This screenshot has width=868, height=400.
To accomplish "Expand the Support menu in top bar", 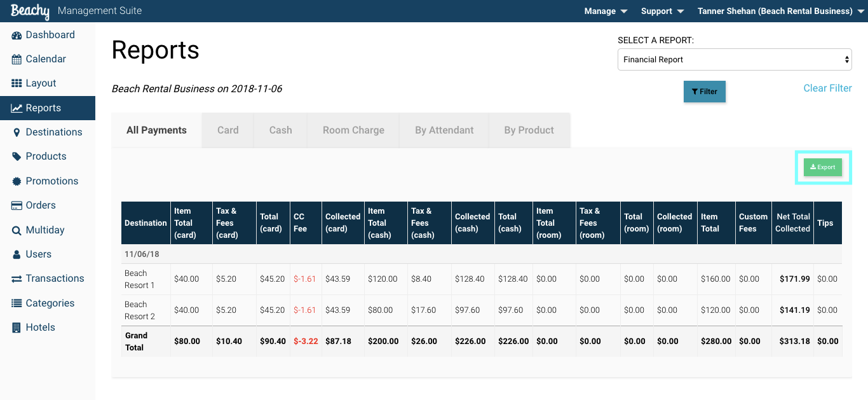I will [662, 11].
